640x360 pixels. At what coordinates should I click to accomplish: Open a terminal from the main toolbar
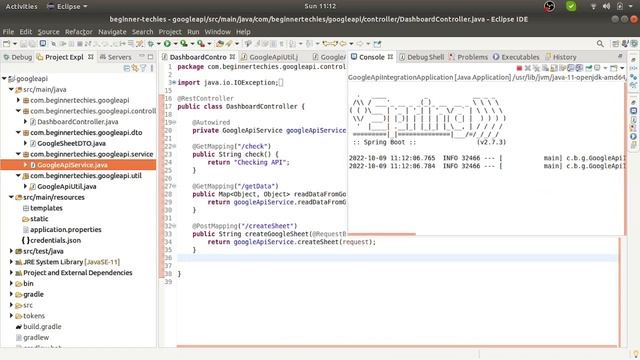pyautogui.click(x=43, y=44)
